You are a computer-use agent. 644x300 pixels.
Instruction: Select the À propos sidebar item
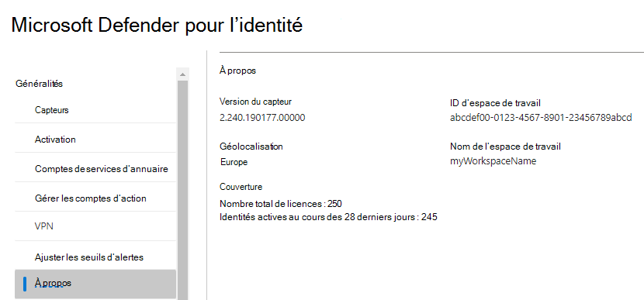coord(95,284)
